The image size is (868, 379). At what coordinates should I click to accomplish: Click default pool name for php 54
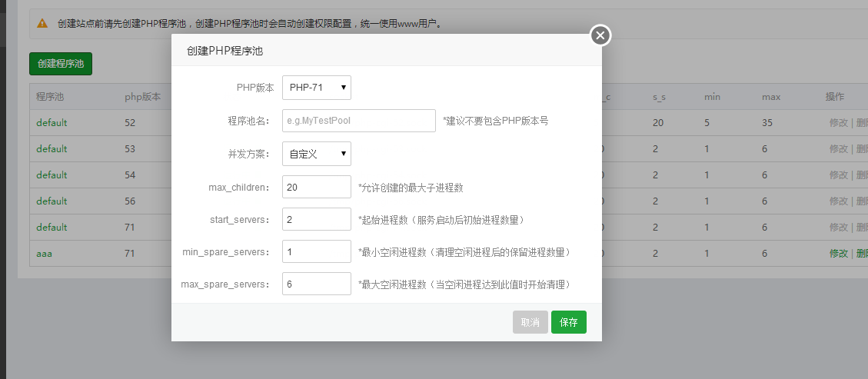[52, 175]
